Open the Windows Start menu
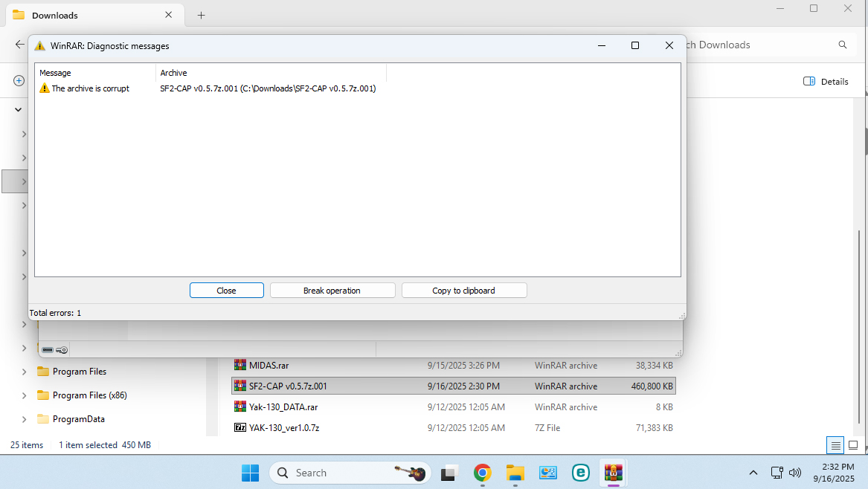The width and height of the screenshot is (868, 489). coord(250,473)
